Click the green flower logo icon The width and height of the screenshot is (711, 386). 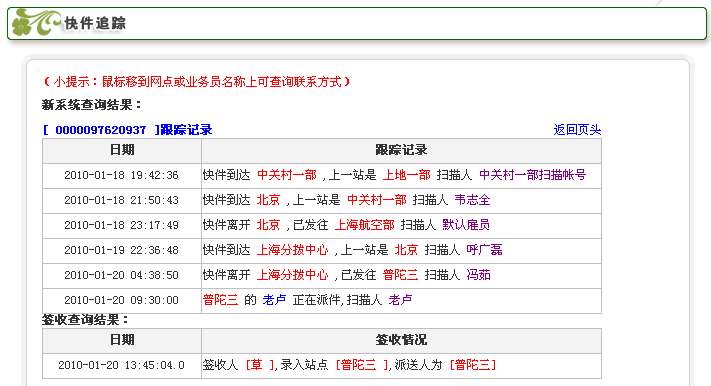35,23
